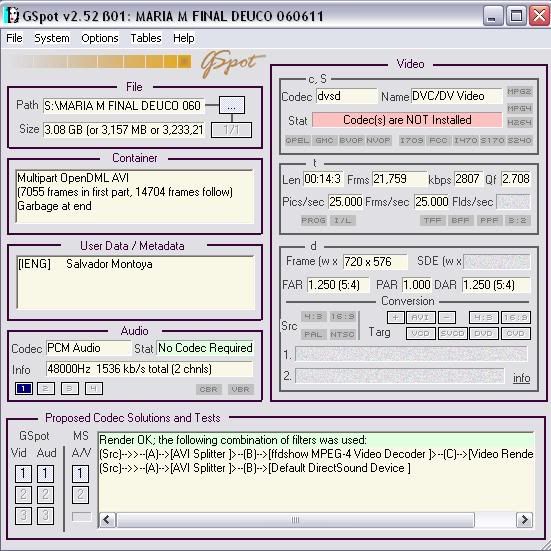Screen dimensions: 551x551
Task: Open the File menu
Action: click(x=14, y=38)
